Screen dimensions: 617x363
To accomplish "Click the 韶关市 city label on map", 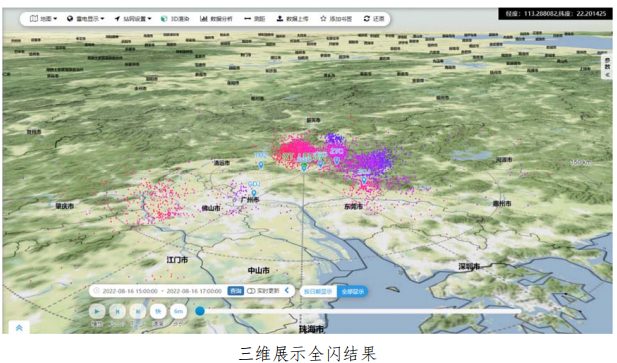I will (313, 120).
